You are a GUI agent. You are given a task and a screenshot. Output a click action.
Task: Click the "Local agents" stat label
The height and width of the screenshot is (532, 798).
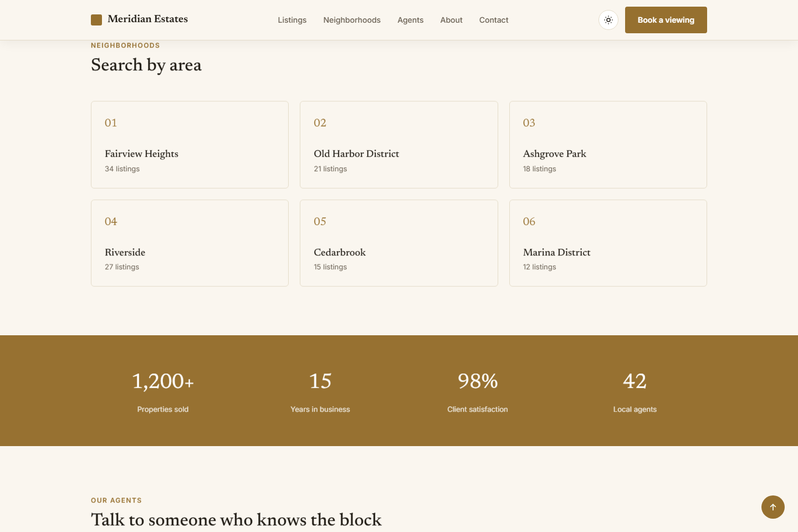[x=635, y=410]
